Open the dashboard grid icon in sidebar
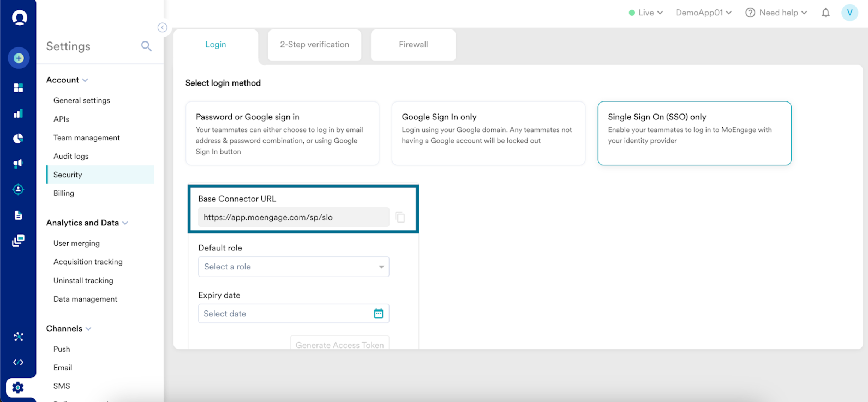Image resolution: width=868 pixels, height=402 pixels. coord(19,88)
